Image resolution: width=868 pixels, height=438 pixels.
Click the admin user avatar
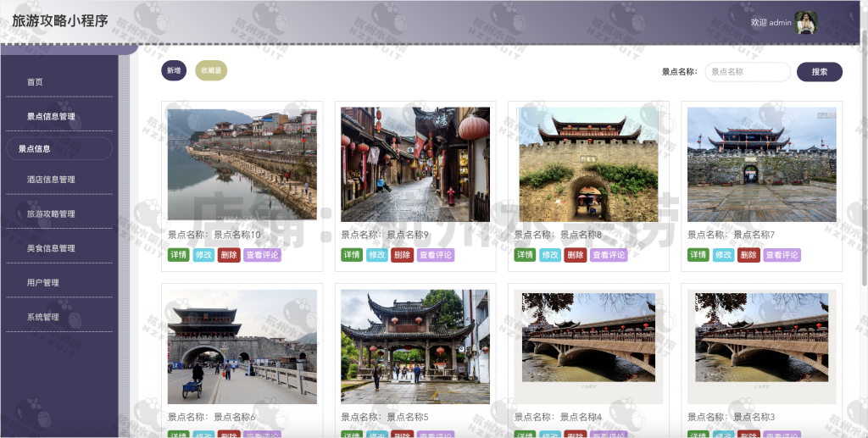point(806,23)
